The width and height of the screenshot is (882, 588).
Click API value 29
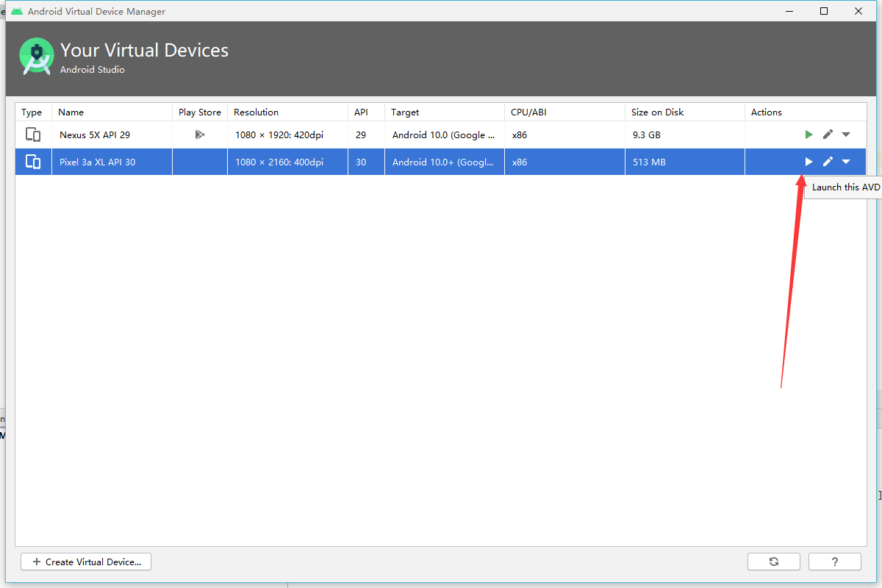point(361,135)
